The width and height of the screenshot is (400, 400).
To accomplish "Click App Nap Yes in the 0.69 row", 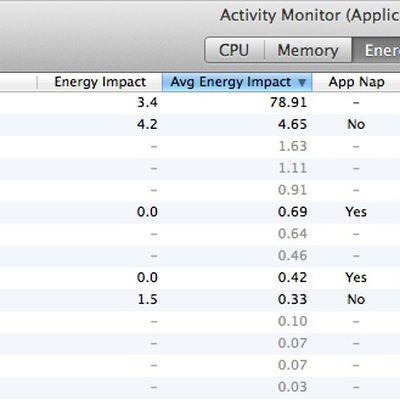I will [356, 212].
